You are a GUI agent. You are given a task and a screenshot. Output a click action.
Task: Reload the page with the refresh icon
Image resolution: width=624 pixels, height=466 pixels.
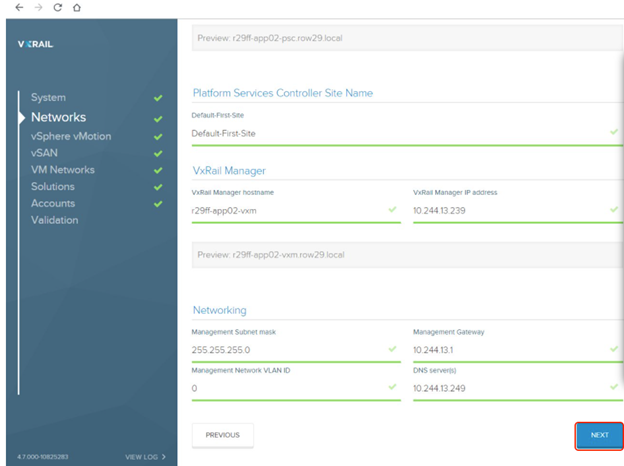coord(58,7)
